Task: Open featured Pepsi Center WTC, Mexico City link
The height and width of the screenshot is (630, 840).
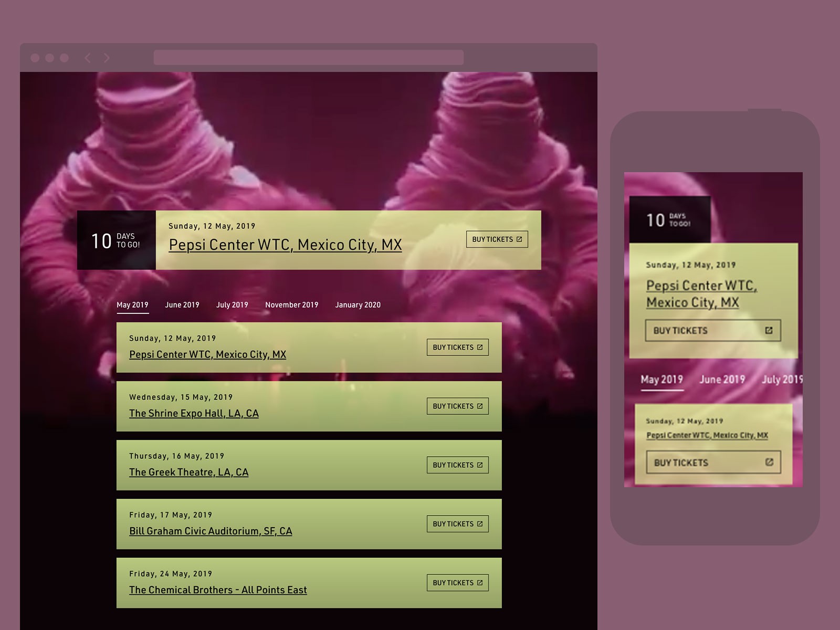Action: pyautogui.click(x=285, y=245)
